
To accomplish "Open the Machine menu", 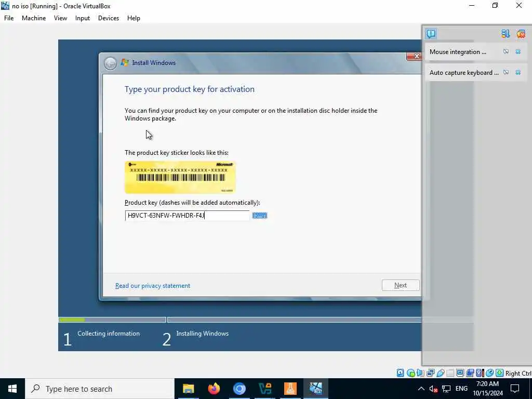I will (34, 18).
